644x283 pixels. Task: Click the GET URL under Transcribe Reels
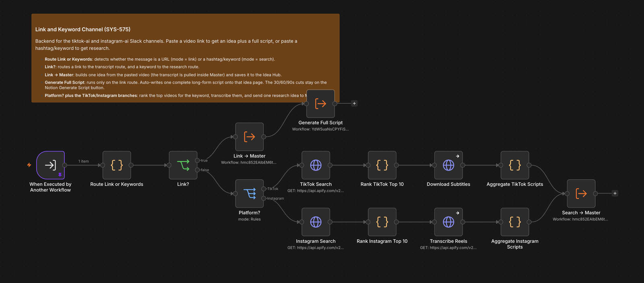[x=448, y=248]
